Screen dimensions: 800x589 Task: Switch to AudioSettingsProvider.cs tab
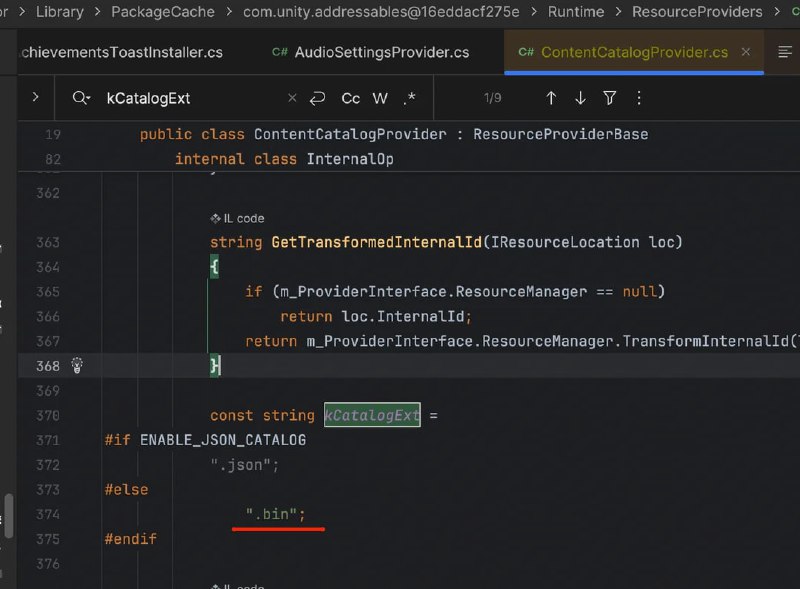[371, 52]
